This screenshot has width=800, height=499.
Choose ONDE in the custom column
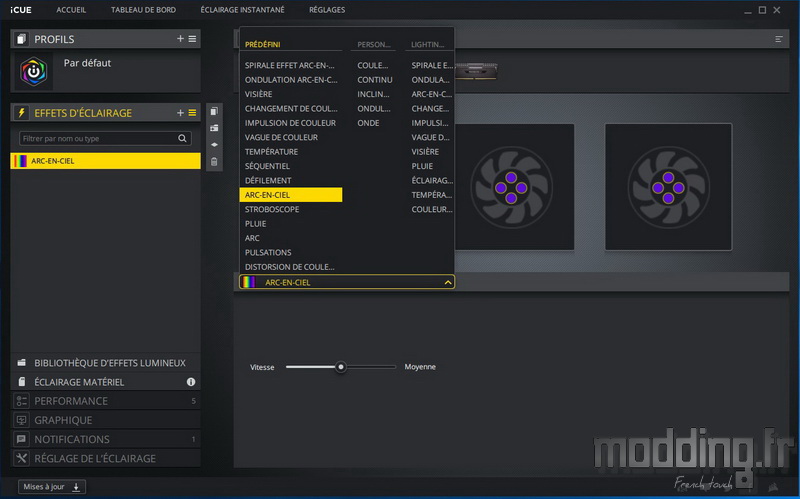point(368,123)
